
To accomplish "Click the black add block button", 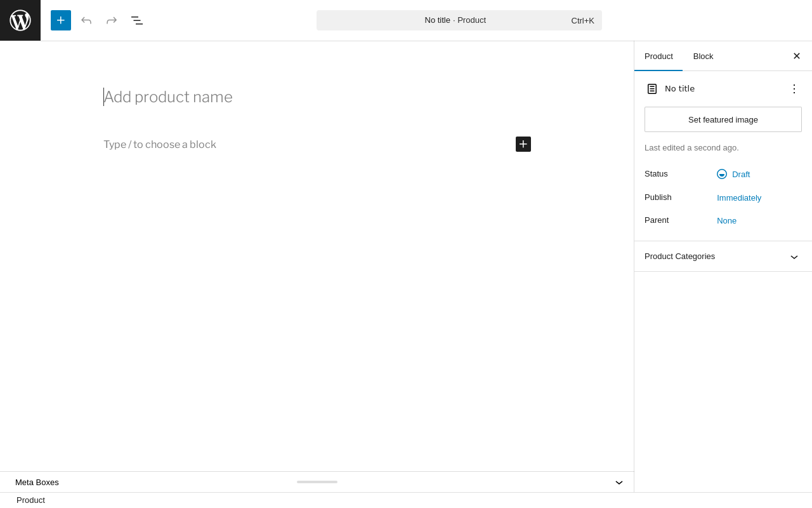I will (x=523, y=144).
